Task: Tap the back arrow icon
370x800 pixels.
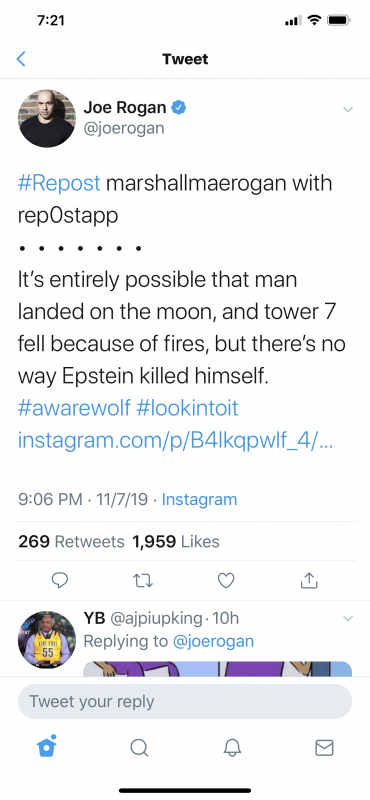Action: (x=21, y=59)
